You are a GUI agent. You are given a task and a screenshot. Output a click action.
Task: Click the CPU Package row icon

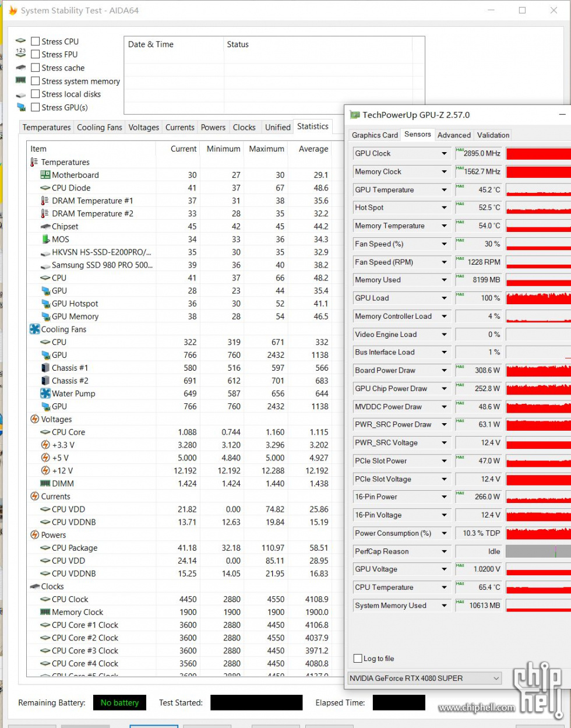tap(45, 548)
